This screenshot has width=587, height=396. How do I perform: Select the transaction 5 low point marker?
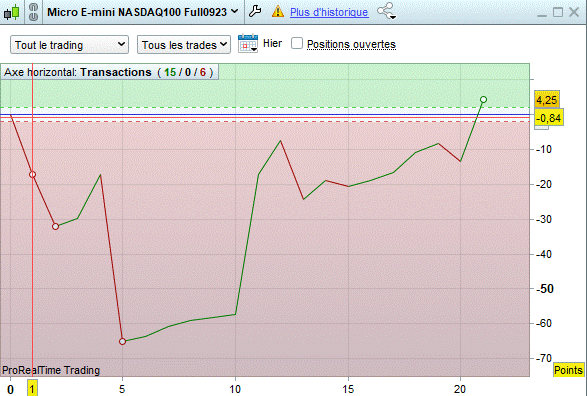point(122,341)
